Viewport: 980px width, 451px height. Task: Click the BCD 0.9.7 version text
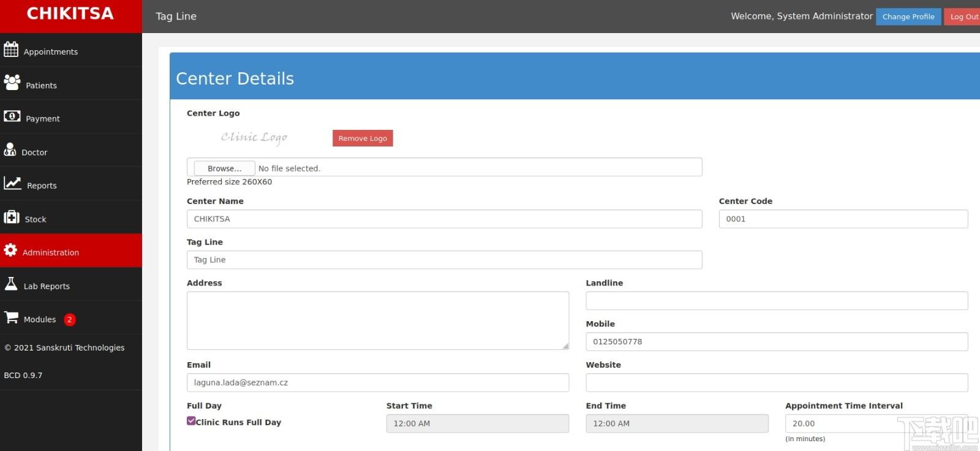(23, 375)
